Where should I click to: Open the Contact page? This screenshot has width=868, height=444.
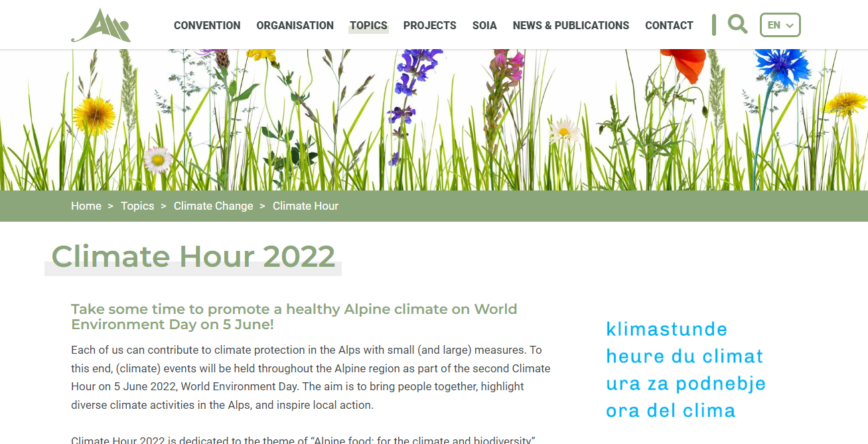pos(669,25)
